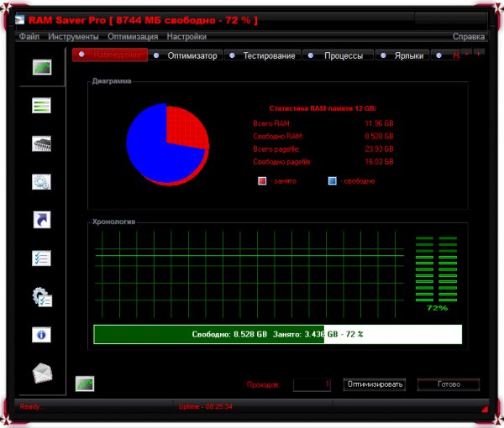Click the Всего RAM value 11.96 GB
Screen dimensions: 504x428
(380, 123)
